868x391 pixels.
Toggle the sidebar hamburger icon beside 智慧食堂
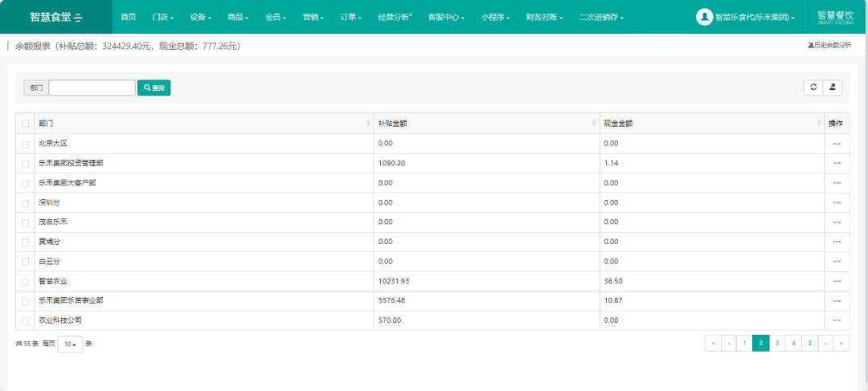click(78, 17)
